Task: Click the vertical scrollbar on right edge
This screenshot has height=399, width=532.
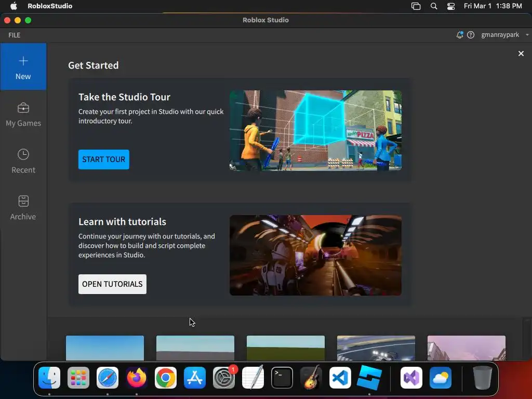Action: click(x=527, y=339)
